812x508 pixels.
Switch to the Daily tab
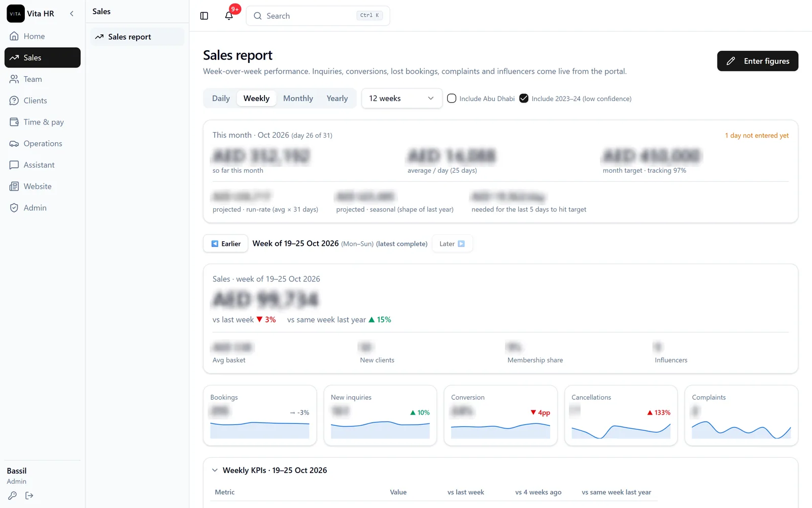[x=221, y=99]
